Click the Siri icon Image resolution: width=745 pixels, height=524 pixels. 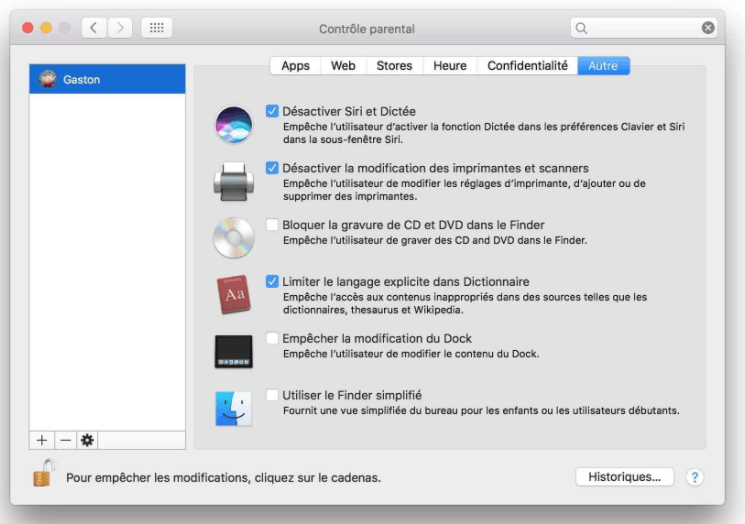pos(234,125)
